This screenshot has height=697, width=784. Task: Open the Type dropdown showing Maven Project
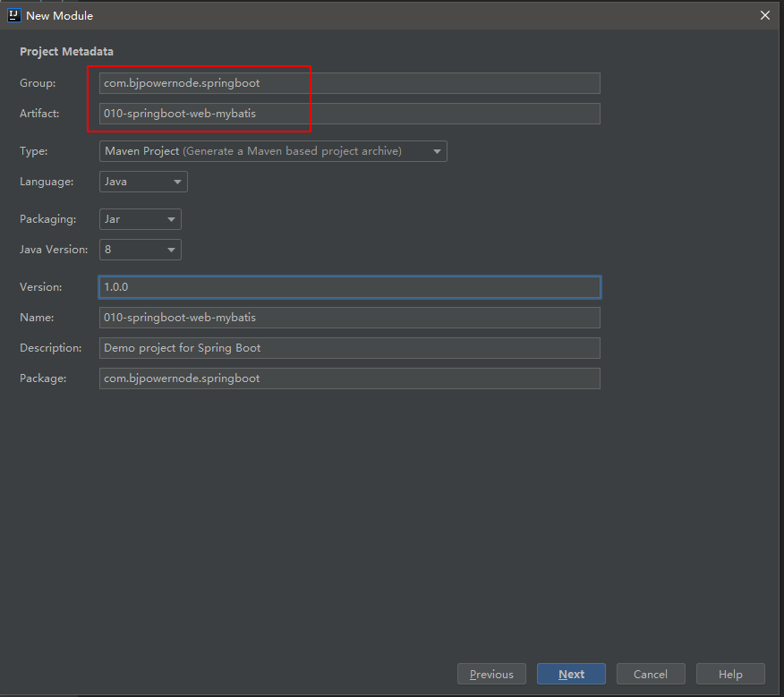(273, 151)
